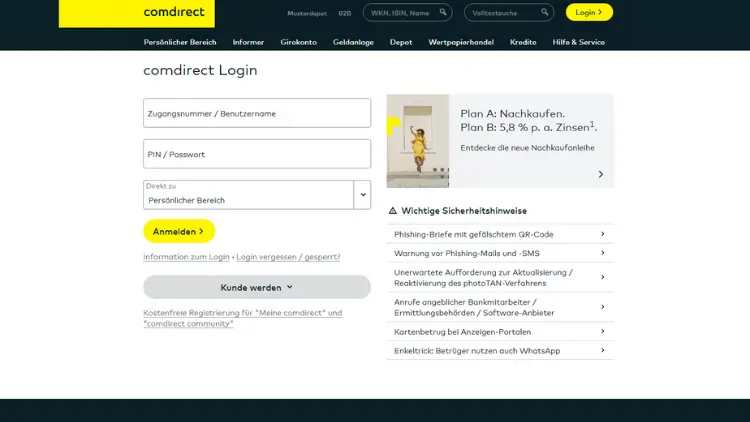The height and width of the screenshot is (422, 750).
Task: Open the Kostenfreie Registrierung link
Action: [243, 318]
